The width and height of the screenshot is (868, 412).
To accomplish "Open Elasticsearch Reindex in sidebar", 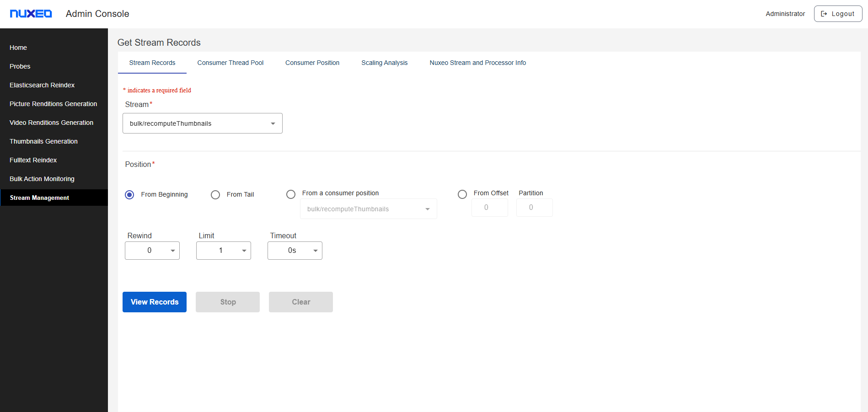I will click(42, 85).
